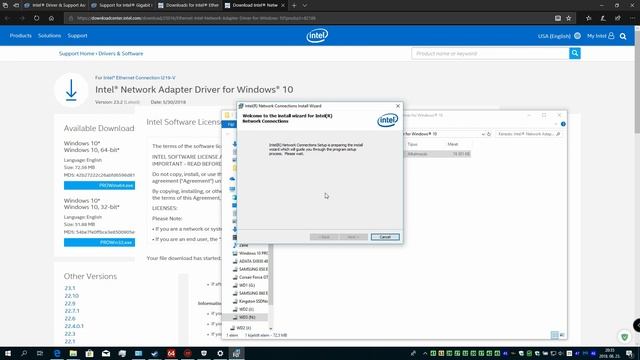640x360 pixels.
Task: Click the Edge home icon
Action: tap(51, 18)
